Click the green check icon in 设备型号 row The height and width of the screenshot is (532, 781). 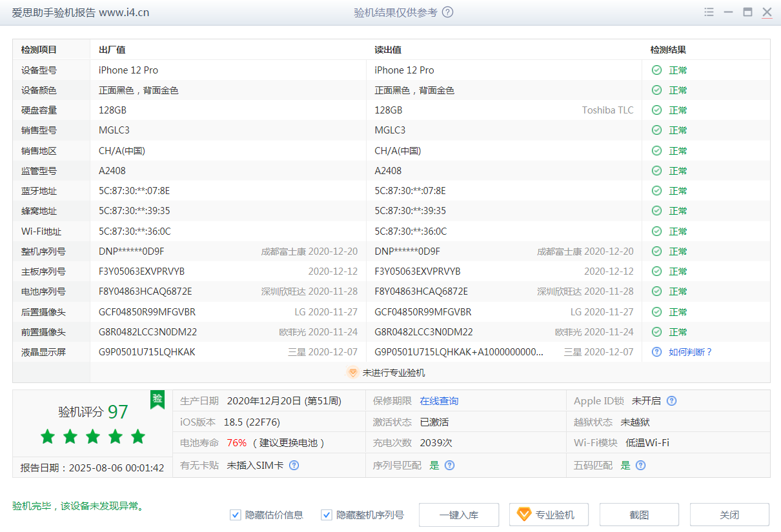click(656, 70)
